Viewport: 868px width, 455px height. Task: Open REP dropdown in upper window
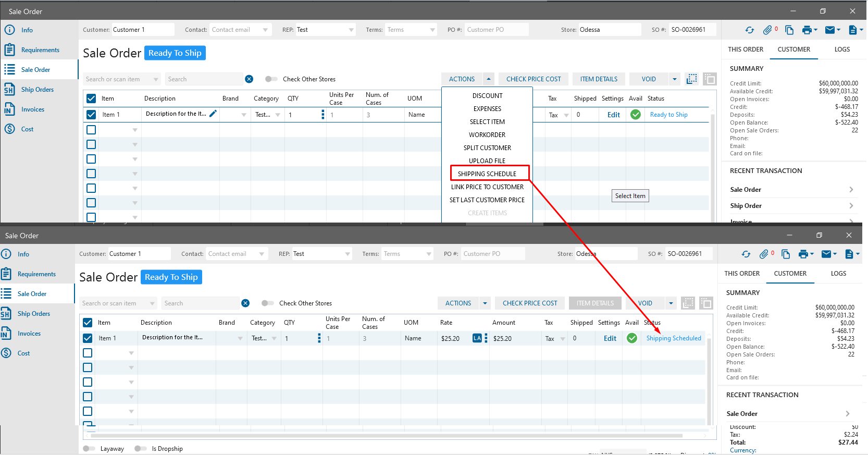(352, 30)
